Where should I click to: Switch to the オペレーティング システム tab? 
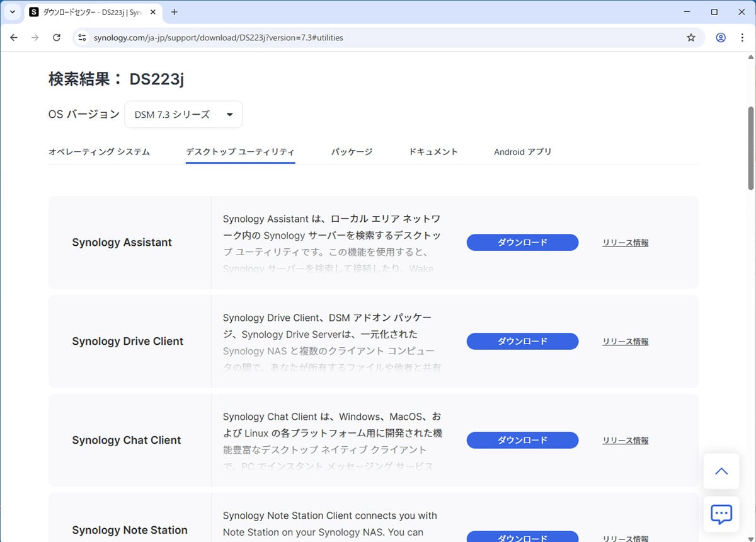tap(99, 152)
